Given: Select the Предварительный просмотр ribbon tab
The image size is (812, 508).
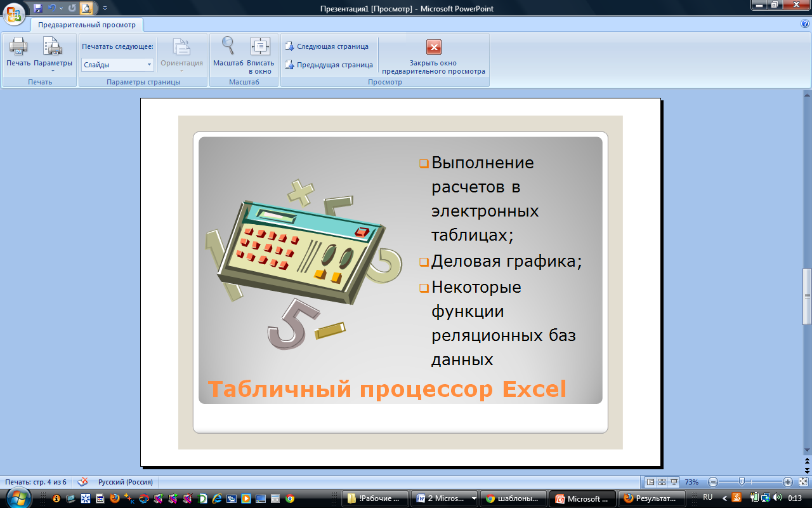Looking at the screenshot, I should [87, 25].
